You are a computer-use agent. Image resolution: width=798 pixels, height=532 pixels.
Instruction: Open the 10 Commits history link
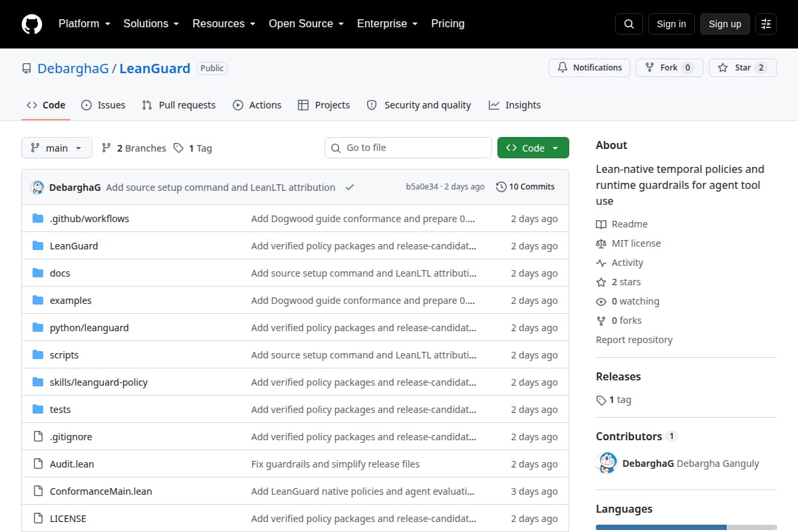(x=525, y=188)
